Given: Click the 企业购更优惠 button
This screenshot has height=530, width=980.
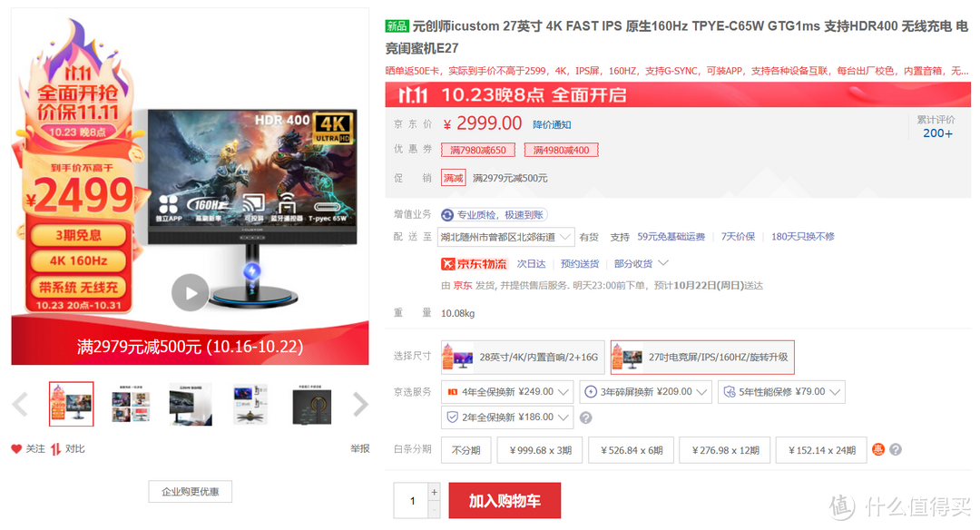Looking at the screenshot, I should (x=190, y=491).
